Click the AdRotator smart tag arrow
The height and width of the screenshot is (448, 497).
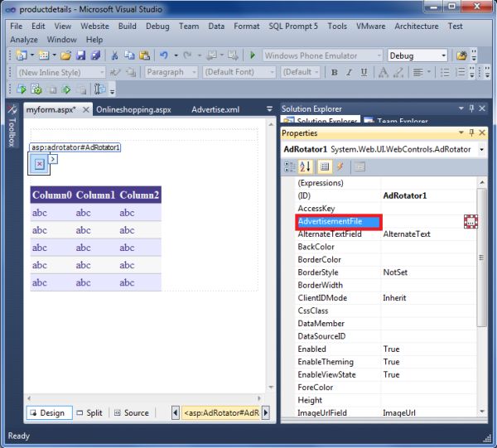(x=54, y=159)
